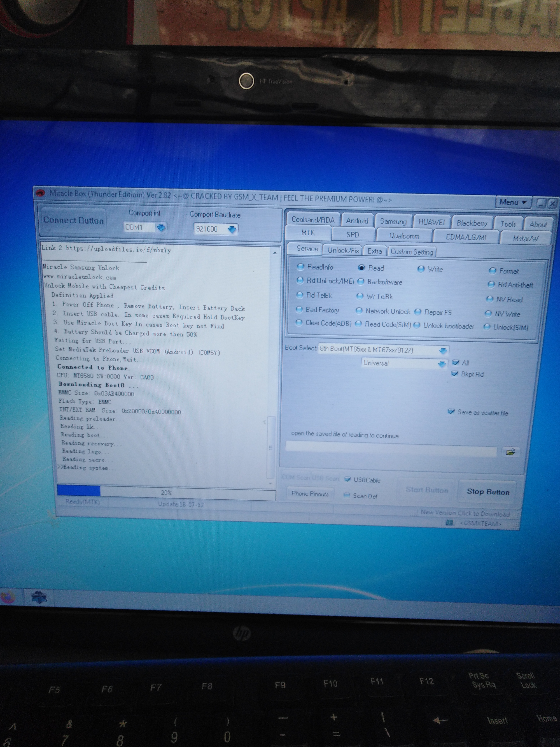Viewport: 560px width, 747px height.
Task: Click the Miracle Box taskbar icon
Action: (39, 597)
